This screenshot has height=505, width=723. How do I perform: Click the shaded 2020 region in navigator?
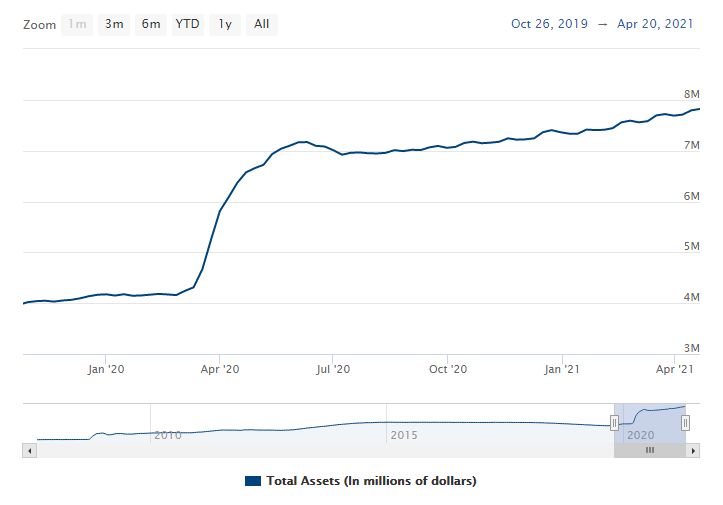point(649,420)
